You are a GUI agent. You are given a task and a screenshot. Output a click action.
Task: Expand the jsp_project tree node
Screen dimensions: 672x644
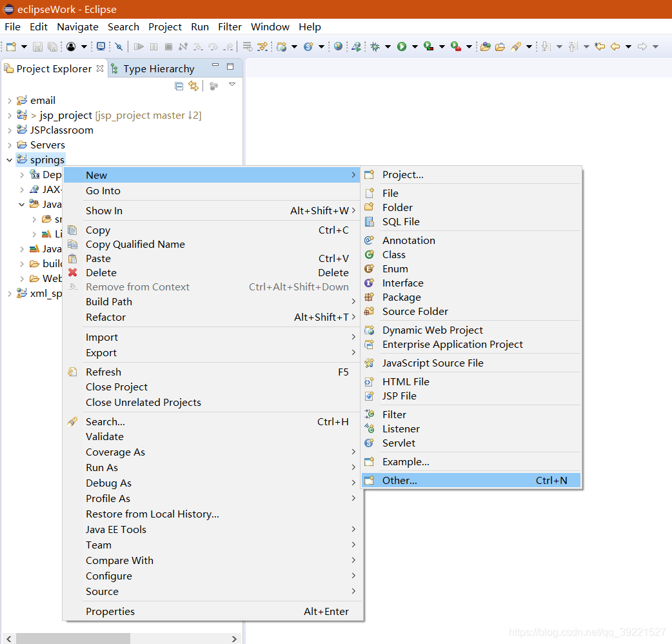(x=10, y=116)
